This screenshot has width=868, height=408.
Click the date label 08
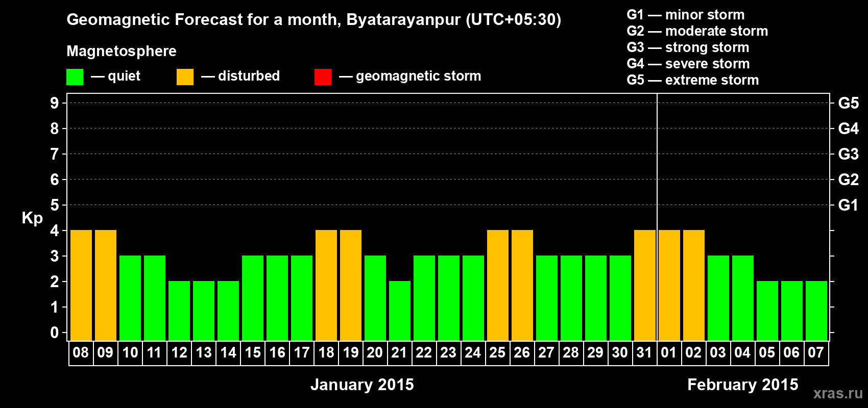click(81, 352)
